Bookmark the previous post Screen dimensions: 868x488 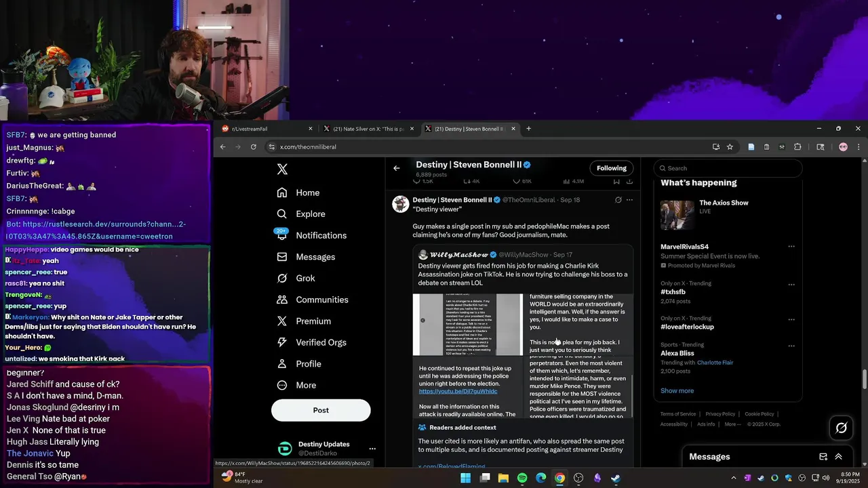(616, 182)
